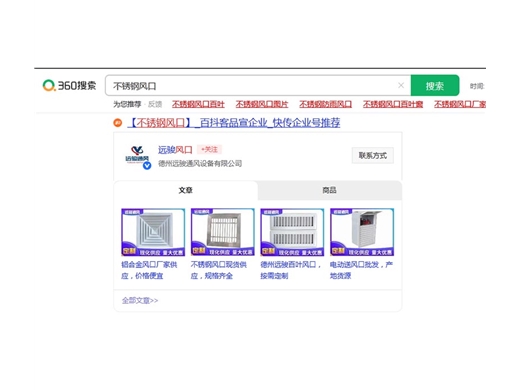Viewport: 520px width, 390px height.
Task: Clear the search box with the X icon
Action: (401, 85)
